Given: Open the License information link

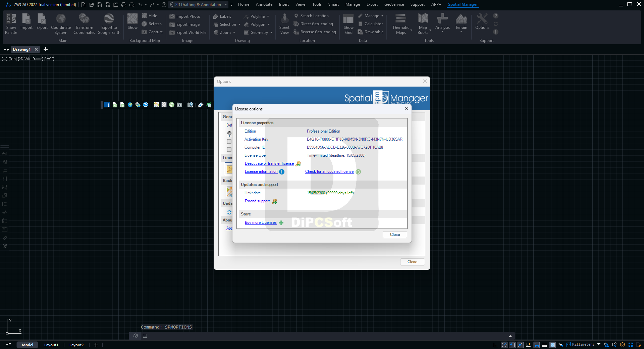Looking at the screenshot, I should tap(261, 171).
